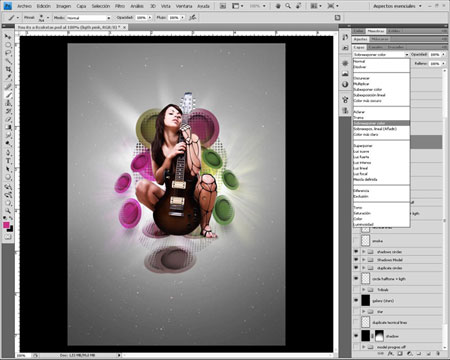Expand the Tribals group

tap(364, 290)
